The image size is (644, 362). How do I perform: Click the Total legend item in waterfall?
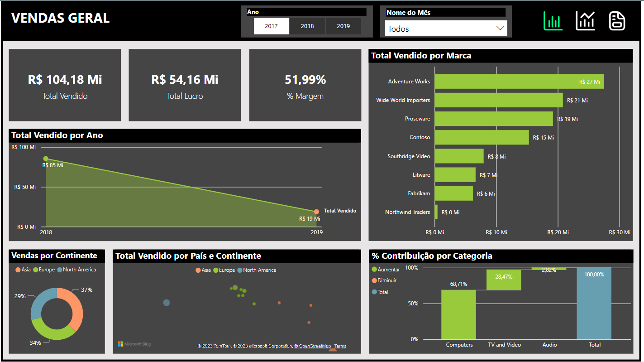coord(380,292)
